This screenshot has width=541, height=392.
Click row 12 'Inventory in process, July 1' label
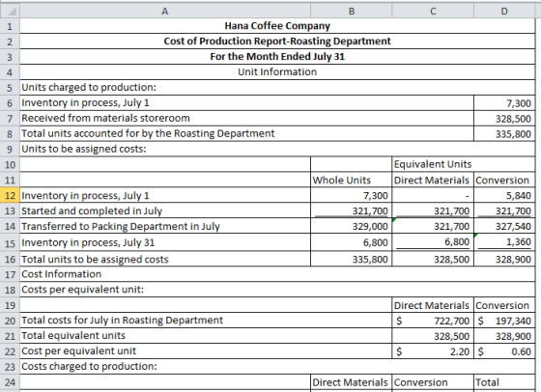tap(165, 195)
